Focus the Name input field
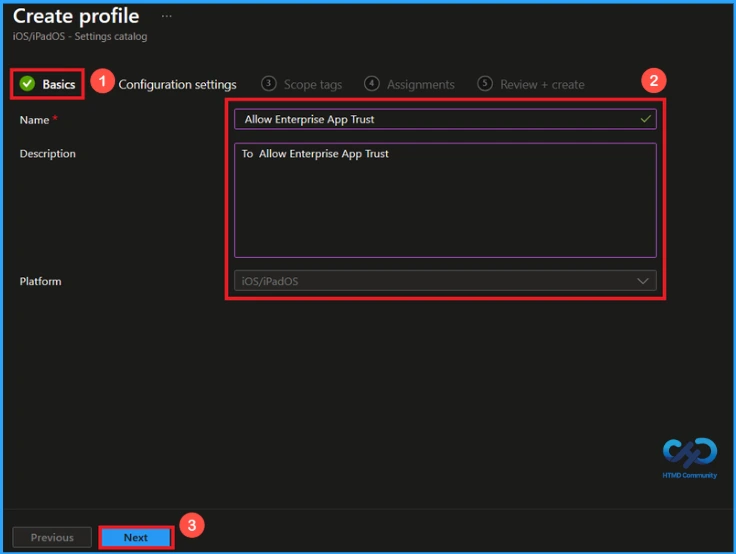Viewport: 736px width, 554px height. click(445, 119)
